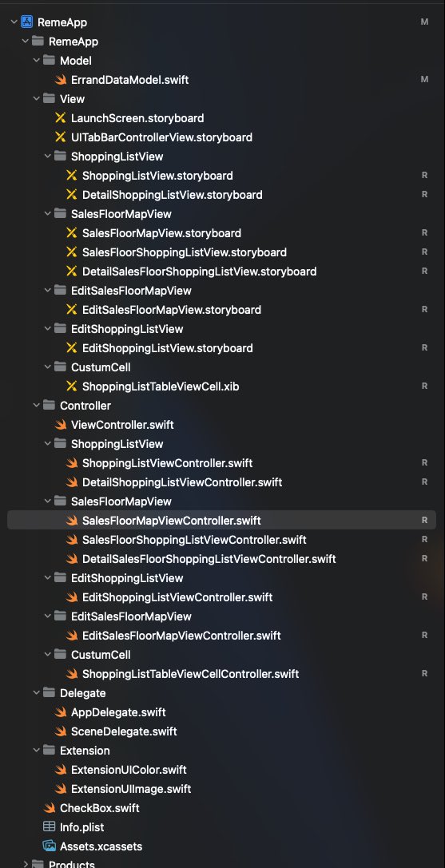This screenshot has width=445, height=868.
Task: Click the M status badge of the RemeApp project
Action: point(424,22)
